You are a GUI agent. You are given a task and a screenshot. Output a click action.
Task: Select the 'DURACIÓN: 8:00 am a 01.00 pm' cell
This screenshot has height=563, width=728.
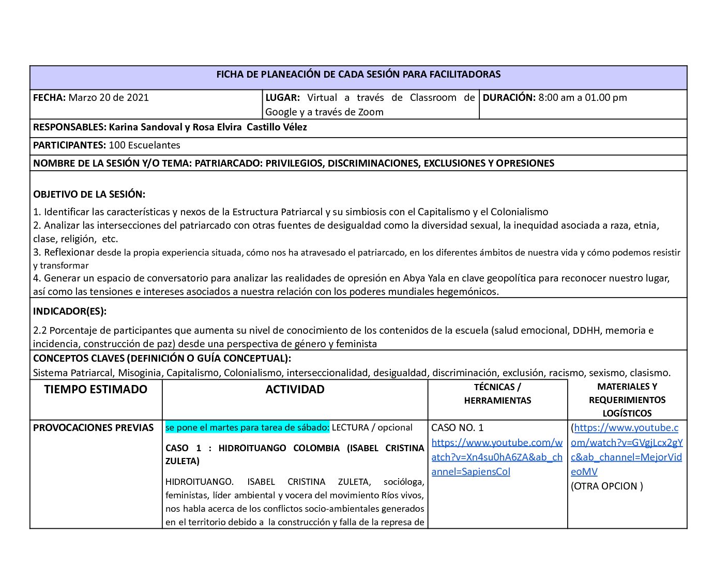click(x=583, y=105)
